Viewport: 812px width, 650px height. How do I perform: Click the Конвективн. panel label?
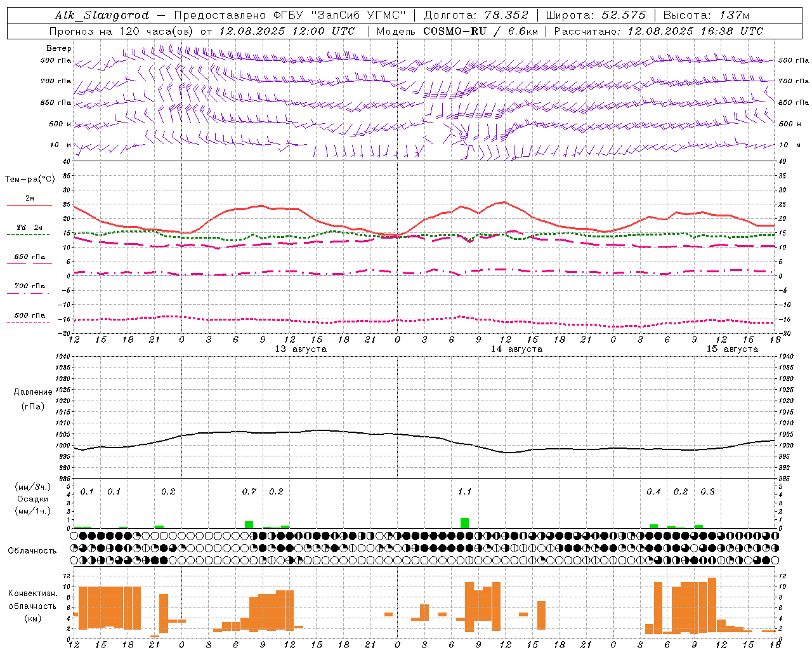(x=33, y=594)
